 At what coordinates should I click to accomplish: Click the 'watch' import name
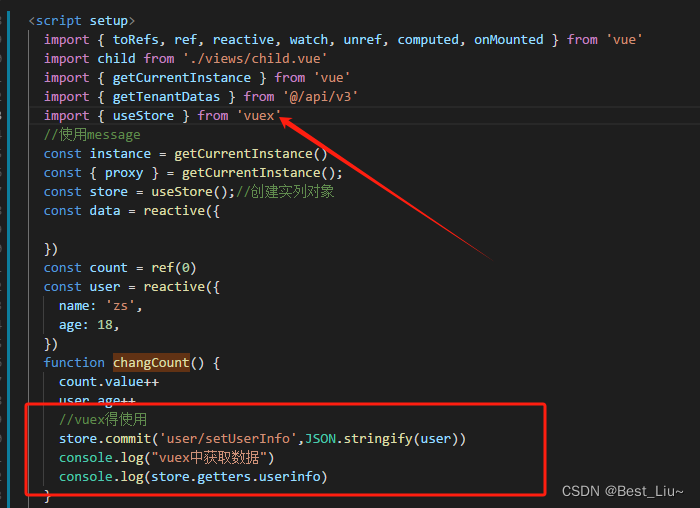point(309,40)
